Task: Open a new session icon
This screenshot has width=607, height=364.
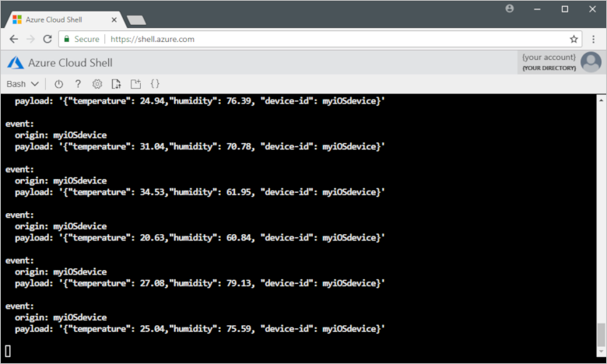Action: pyautogui.click(x=135, y=84)
